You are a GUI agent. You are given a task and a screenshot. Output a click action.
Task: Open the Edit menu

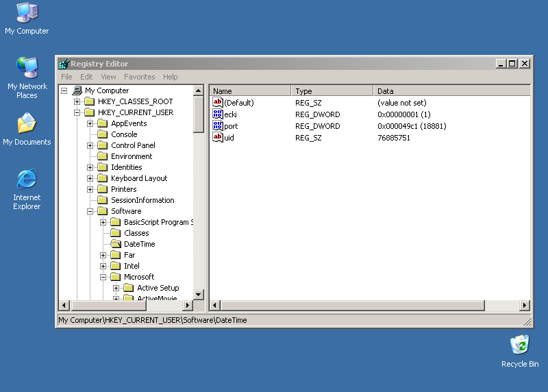click(86, 77)
